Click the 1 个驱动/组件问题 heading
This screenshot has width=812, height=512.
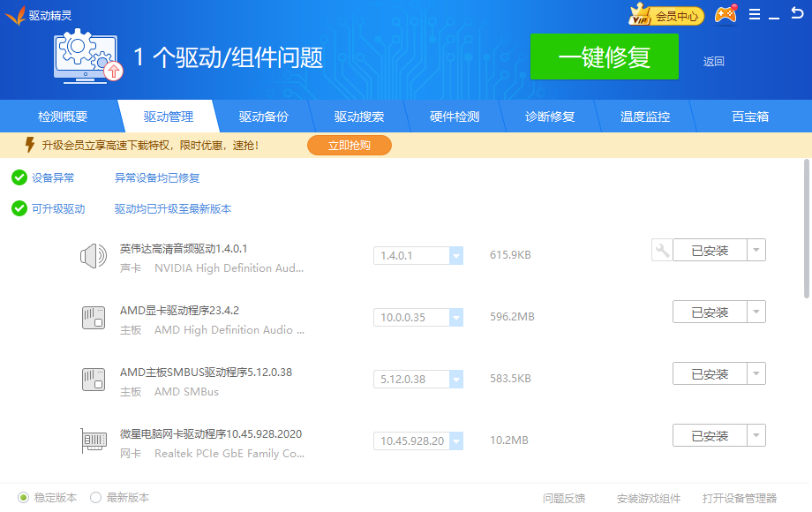click(229, 57)
